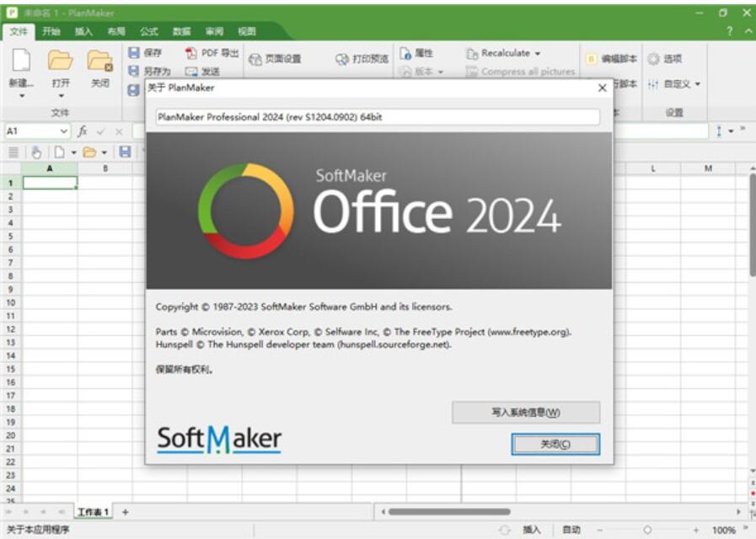Expand quick toolbar open folder dropdown arrow
The height and width of the screenshot is (539, 756).
coord(105,152)
